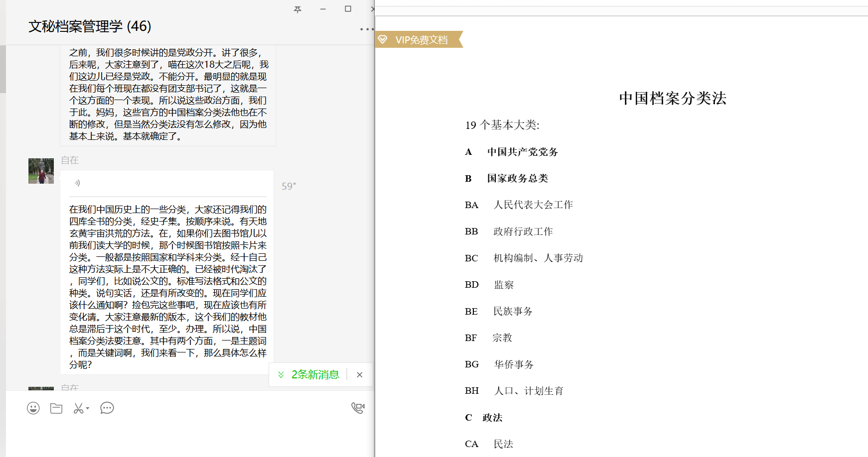The width and height of the screenshot is (868, 457).
Task: Expand screenshot options arrow beside scissors
Action: point(88,409)
